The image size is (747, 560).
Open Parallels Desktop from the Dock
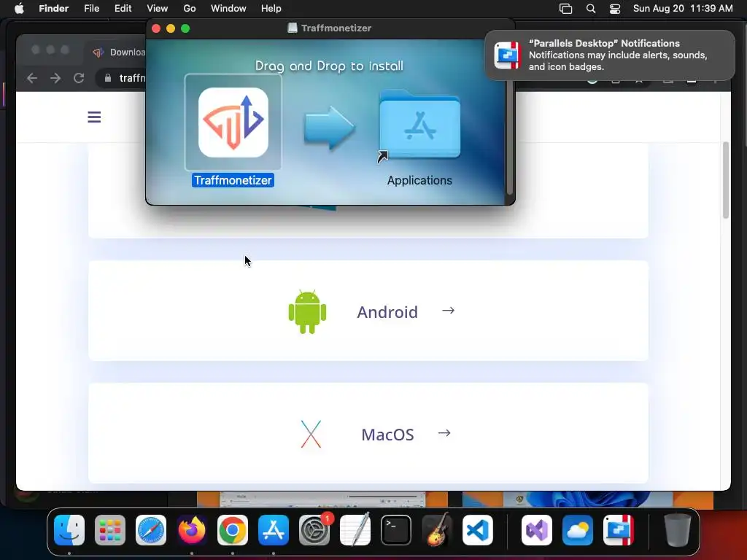619,530
